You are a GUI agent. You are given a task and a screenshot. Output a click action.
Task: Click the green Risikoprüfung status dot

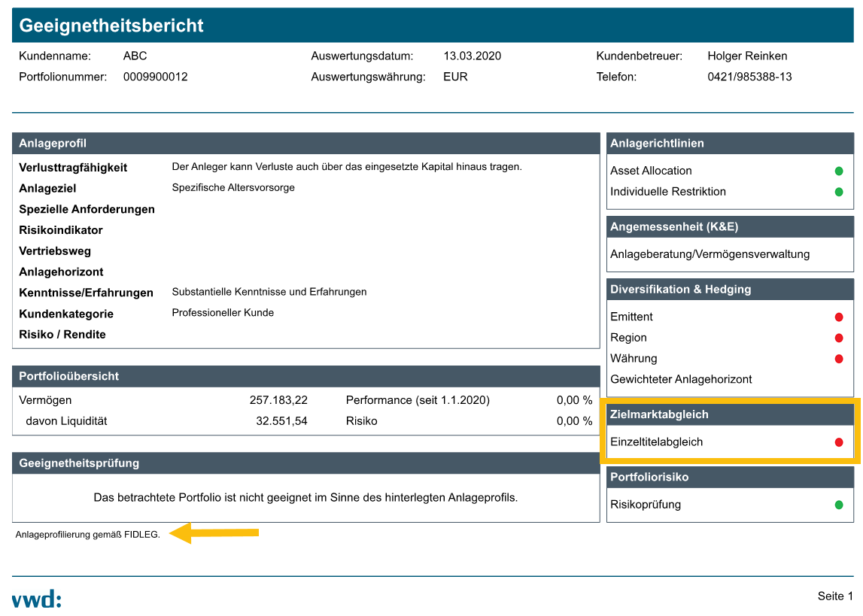click(839, 505)
